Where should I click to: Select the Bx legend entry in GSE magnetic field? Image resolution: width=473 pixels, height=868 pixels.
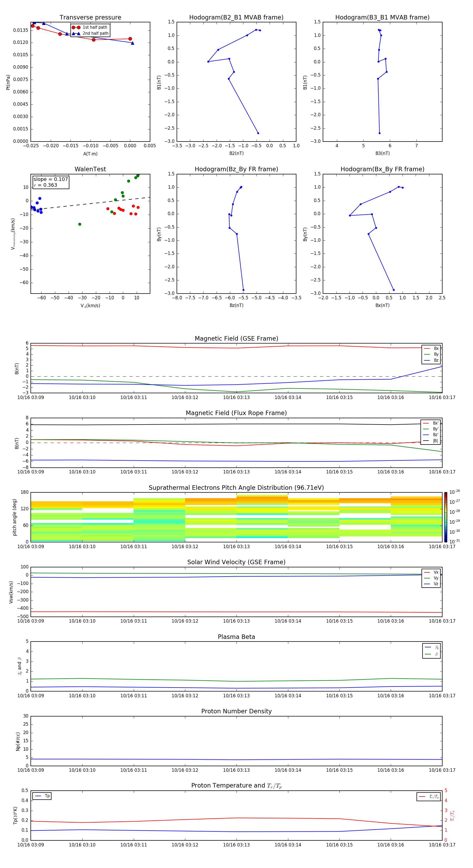click(431, 349)
